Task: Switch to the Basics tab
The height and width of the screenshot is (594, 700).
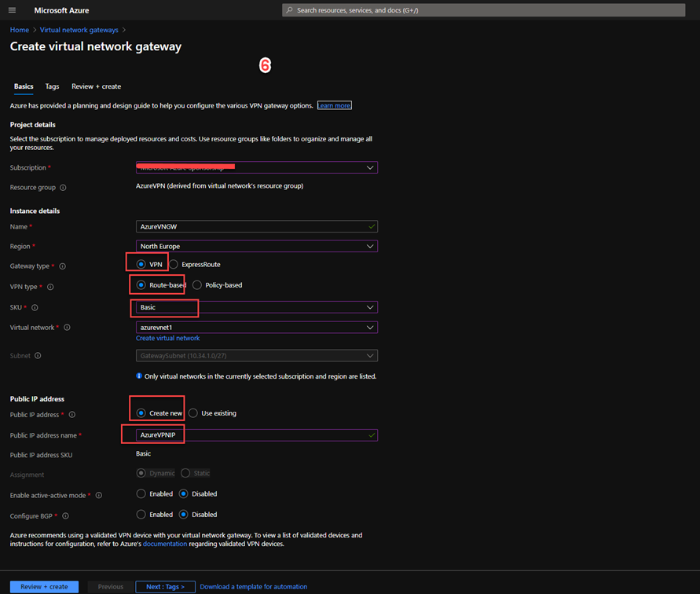Action: (x=24, y=86)
